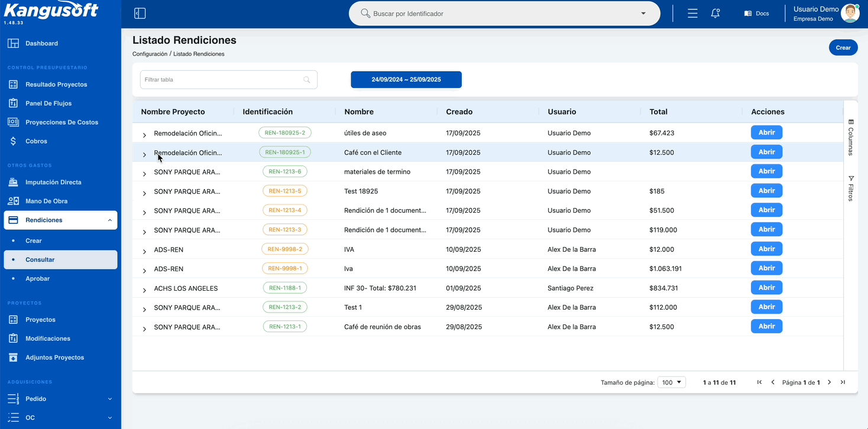This screenshot has width=868, height=429.
Task: Click the search magnifier in Filtrar tabla
Action: (307, 80)
